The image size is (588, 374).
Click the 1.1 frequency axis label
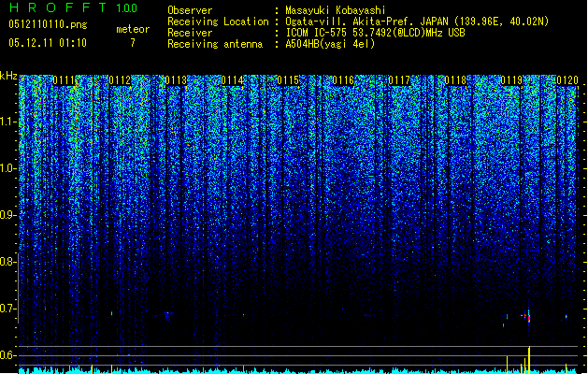point(8,122)
